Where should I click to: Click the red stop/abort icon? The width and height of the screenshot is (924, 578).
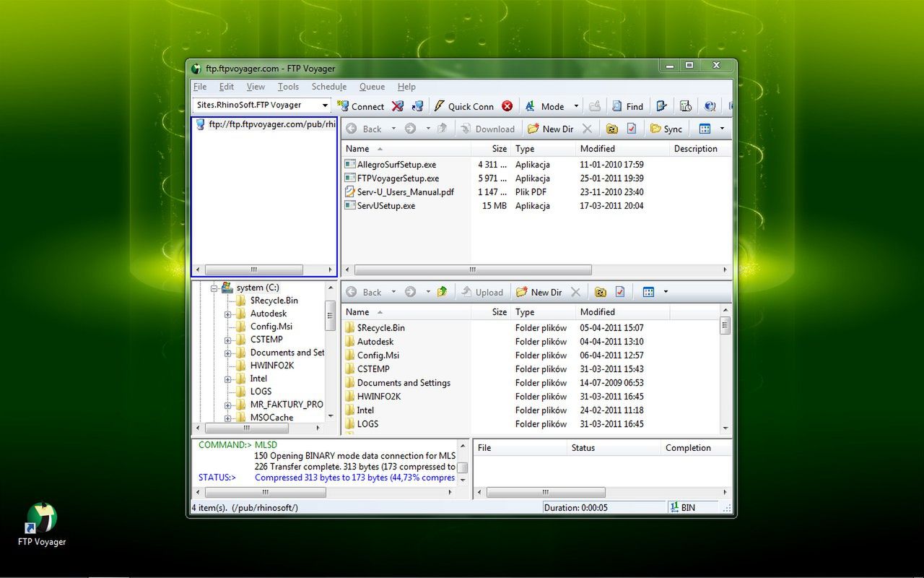click(x=507, y=106)
